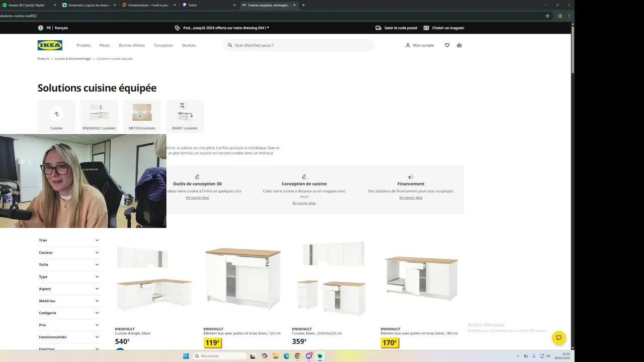Select the ENHET cuisines category tile
Image resolution: width=644 pixels, height=362 pixels.
click(185, 116)
